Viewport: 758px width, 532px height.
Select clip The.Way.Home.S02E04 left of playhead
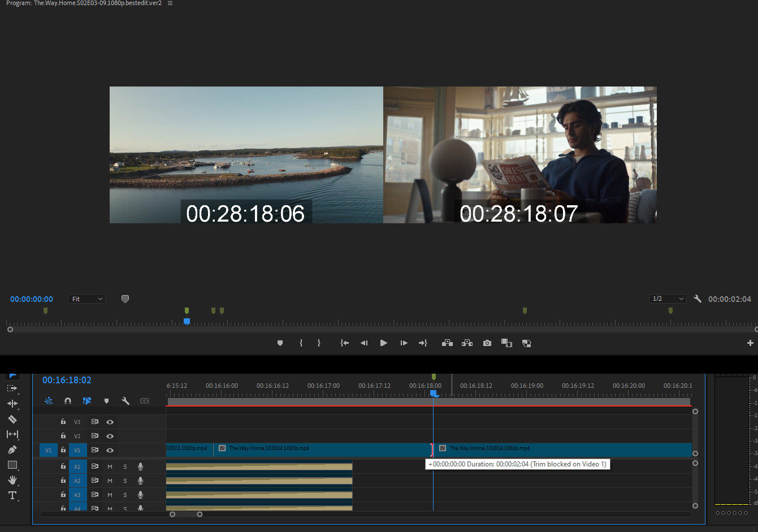click(323, 450)
